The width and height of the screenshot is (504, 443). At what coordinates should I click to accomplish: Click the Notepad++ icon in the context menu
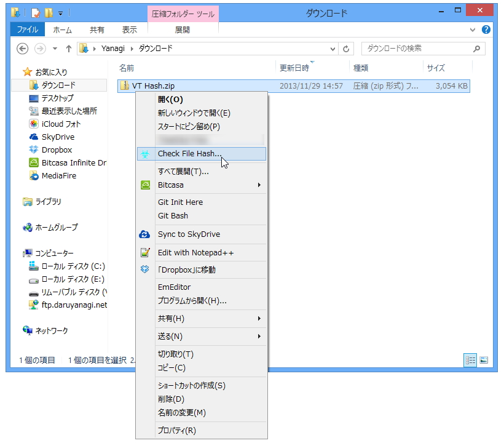pyautogui.click(x=146, y=252)
